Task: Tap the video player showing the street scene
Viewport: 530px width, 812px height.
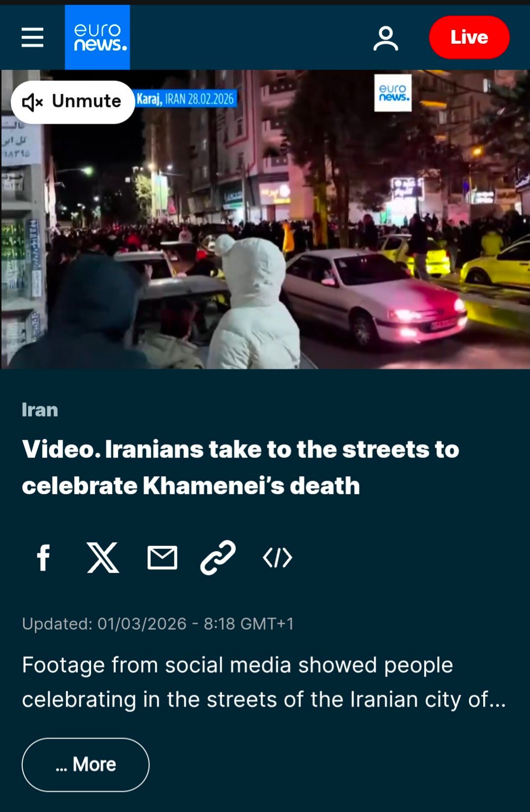Action: coord(265,219)
